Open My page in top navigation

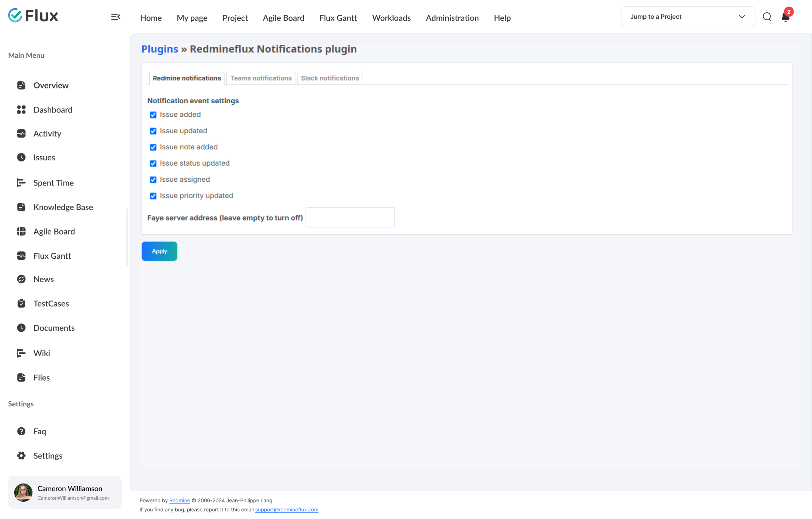tap(192, 18)
